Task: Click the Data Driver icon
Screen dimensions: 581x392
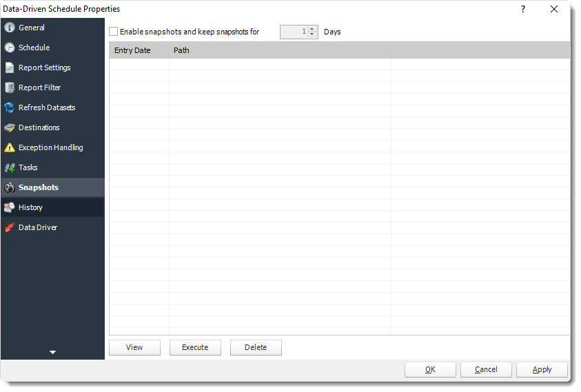Action: click(10, 227)
